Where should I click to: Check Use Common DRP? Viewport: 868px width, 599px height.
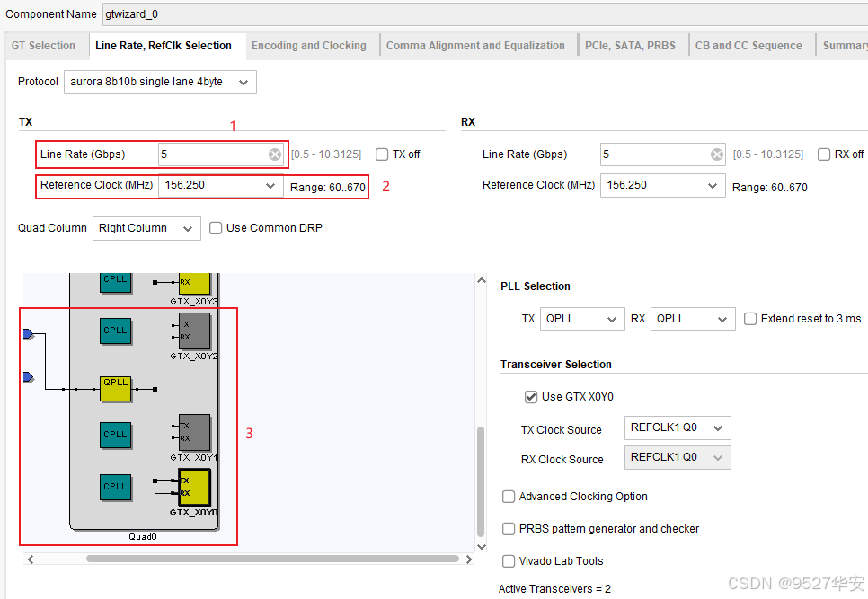click(x=216, y=228)
